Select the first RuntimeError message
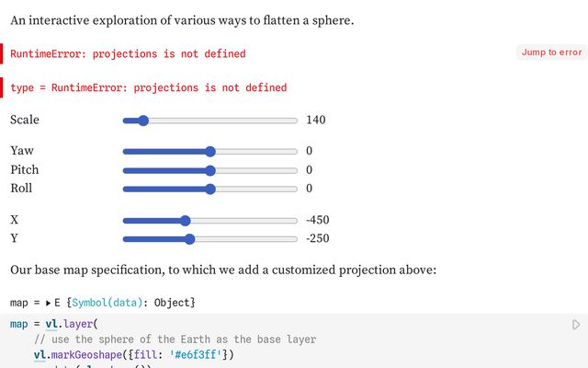 click(x=128, y=54)
